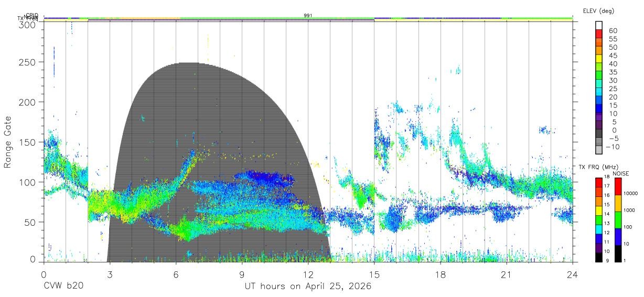Click the x-axis tick label '9'
The height and width of the screenshot is (297, 644).
[x=242, y=274]
